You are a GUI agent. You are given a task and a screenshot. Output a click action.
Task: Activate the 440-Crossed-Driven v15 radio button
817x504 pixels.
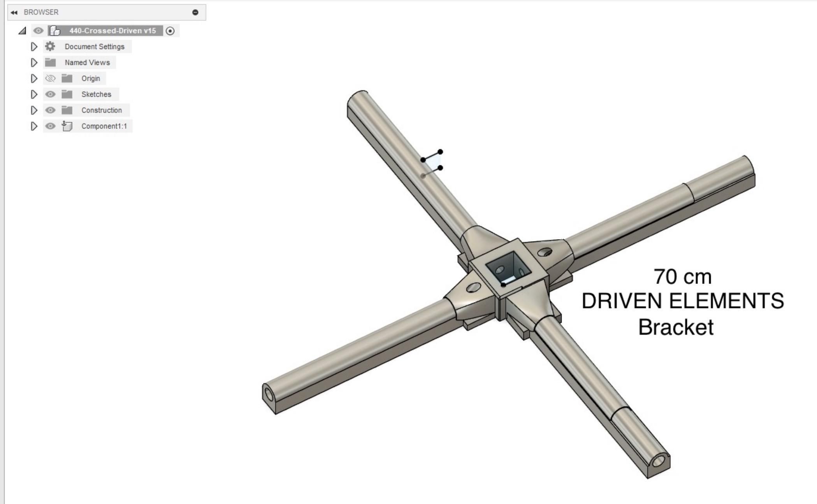(x=170, y=31)
